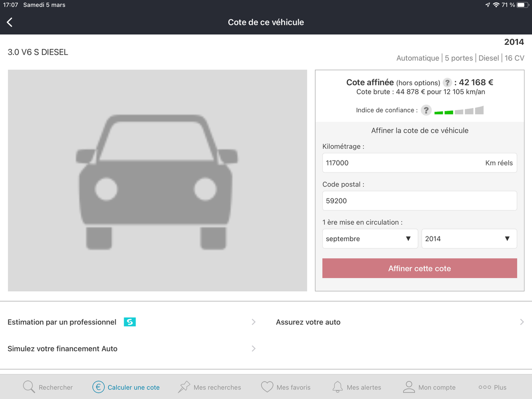Open the year dropdown showing 2014
Screen dimensions: 532x399
click(469, 239)
